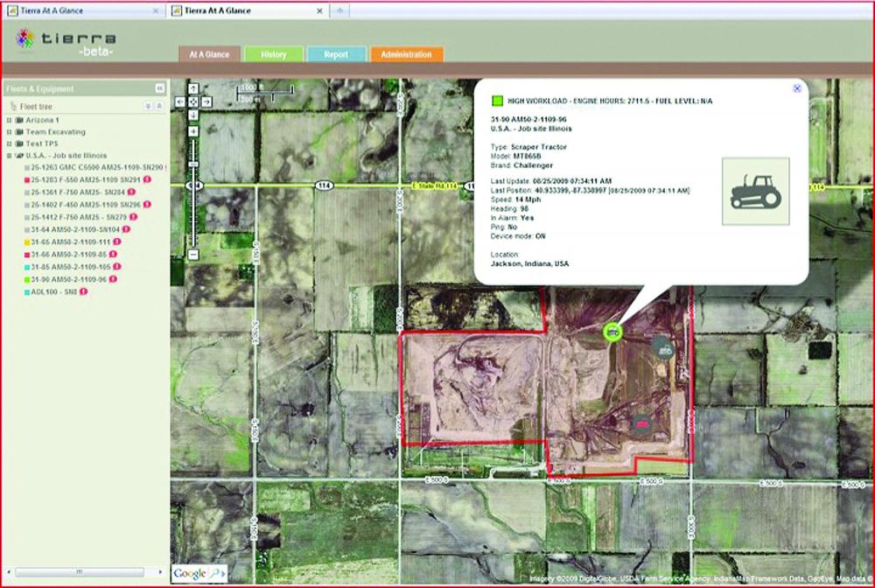Click the map zoom in plus button

pyautogui.click(x=193, y=131)
